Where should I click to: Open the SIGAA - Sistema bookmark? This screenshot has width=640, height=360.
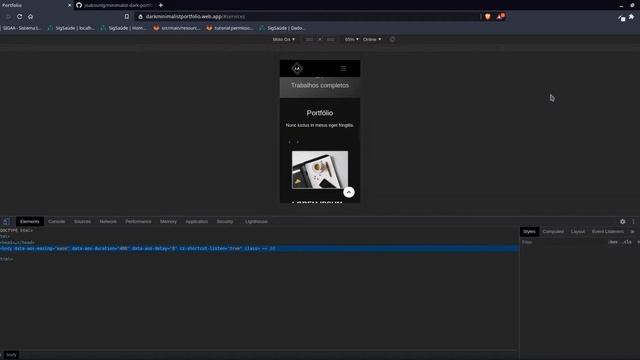[x=21, y=28]
